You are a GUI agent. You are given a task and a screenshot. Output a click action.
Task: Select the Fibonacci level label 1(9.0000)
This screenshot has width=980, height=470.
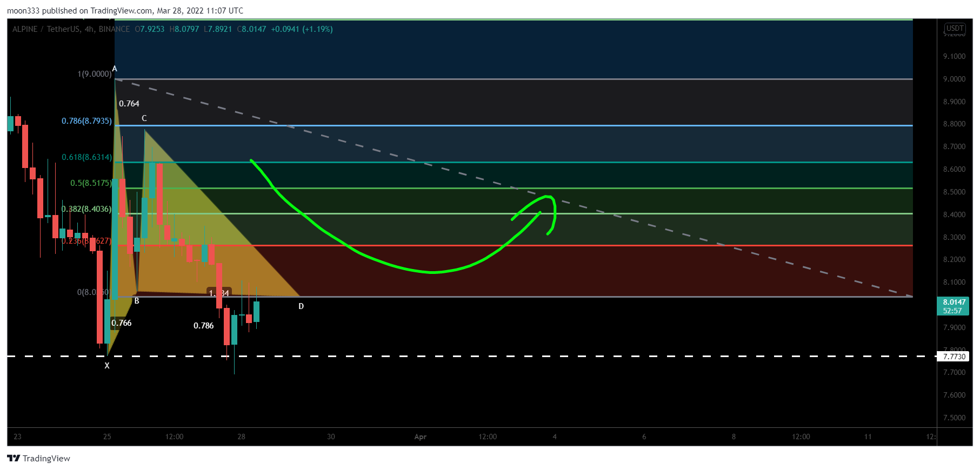[95, 74]
